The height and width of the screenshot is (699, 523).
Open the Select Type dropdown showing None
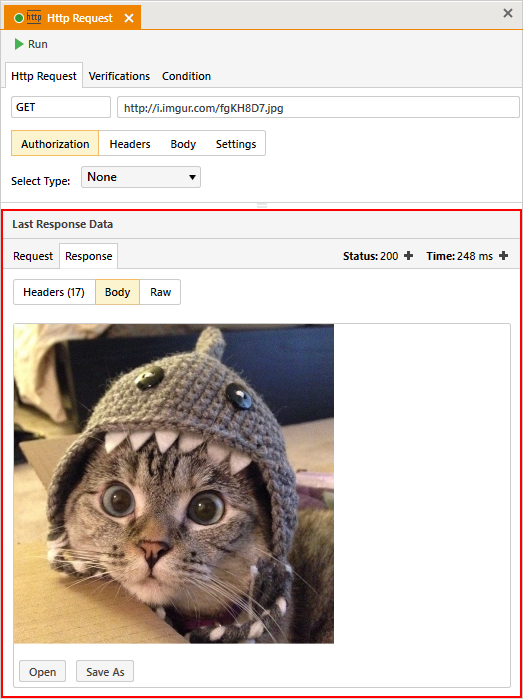[141, 177]
